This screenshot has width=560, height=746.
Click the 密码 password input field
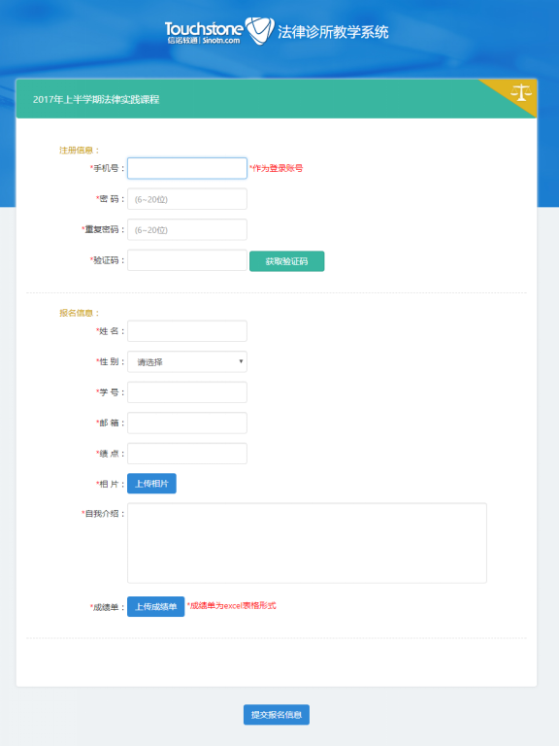187,199
